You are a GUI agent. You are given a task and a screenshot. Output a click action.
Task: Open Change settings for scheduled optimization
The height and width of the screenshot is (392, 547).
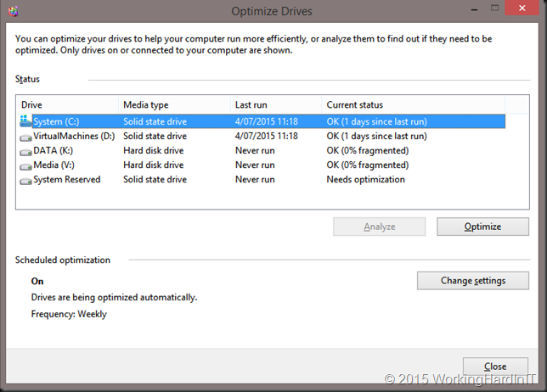[473, 281]
